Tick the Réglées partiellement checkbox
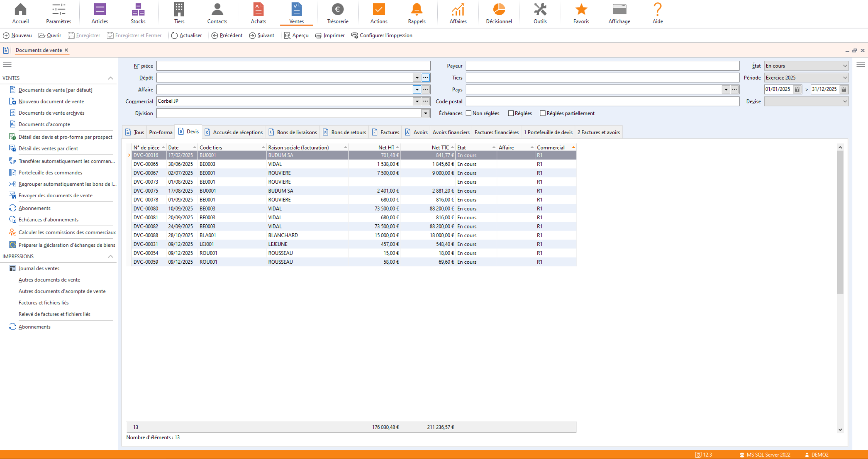 point(542,113)
